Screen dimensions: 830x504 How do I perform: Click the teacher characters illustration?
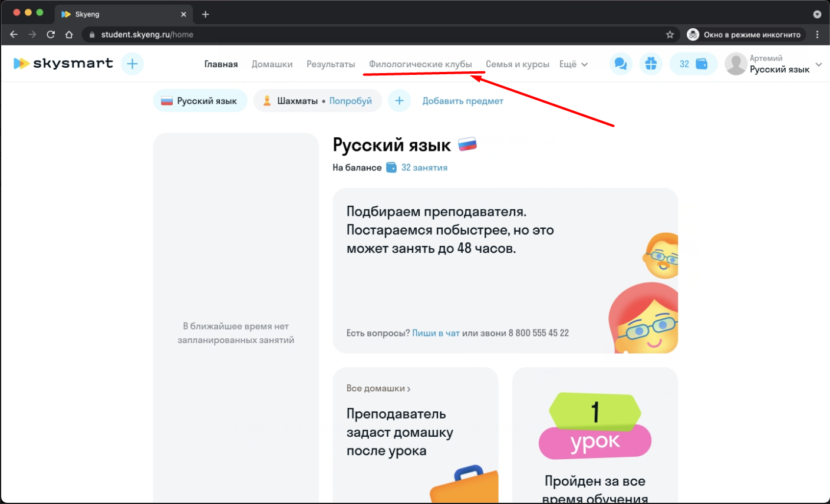(643, 292)
